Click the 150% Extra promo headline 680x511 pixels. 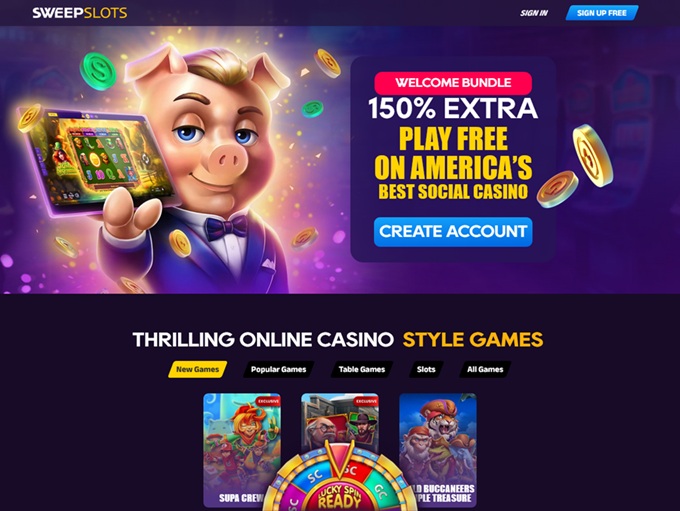[x=453, y=108]
